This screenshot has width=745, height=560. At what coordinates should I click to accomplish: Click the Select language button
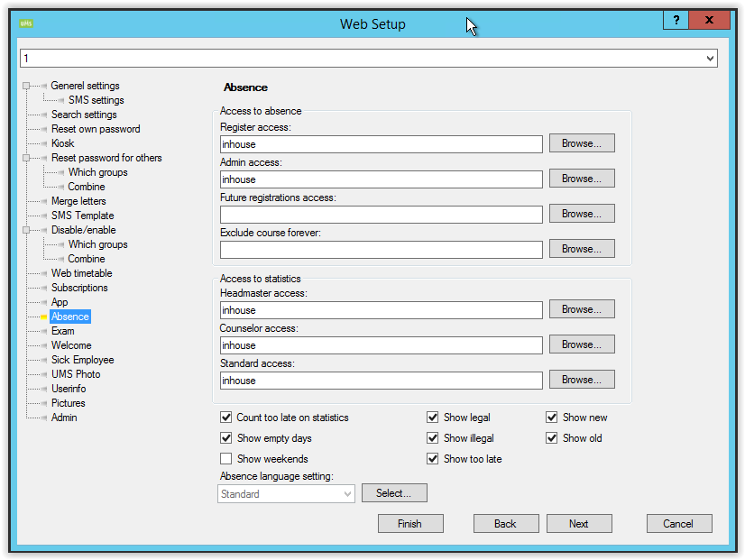coord(394,493)
